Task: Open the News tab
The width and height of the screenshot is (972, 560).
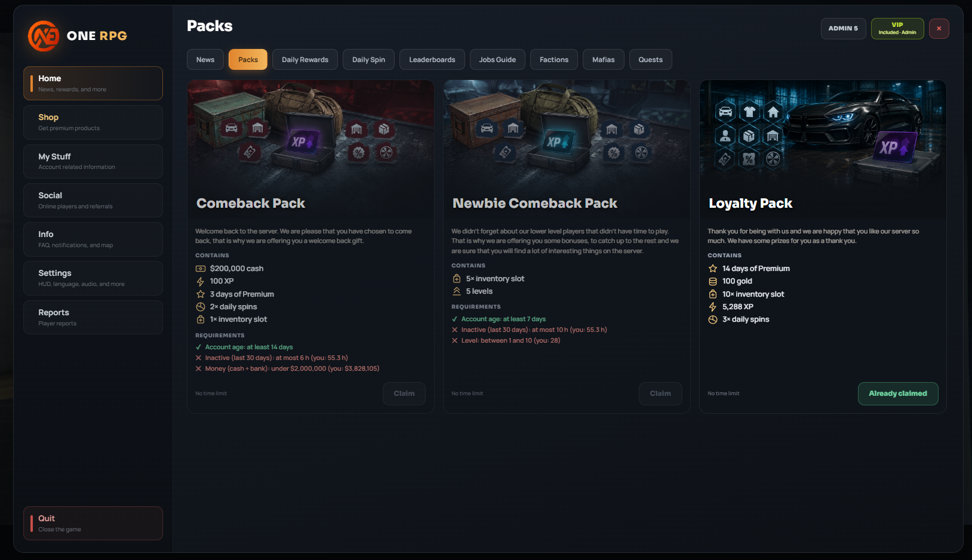Action: [x=205, y=60]
